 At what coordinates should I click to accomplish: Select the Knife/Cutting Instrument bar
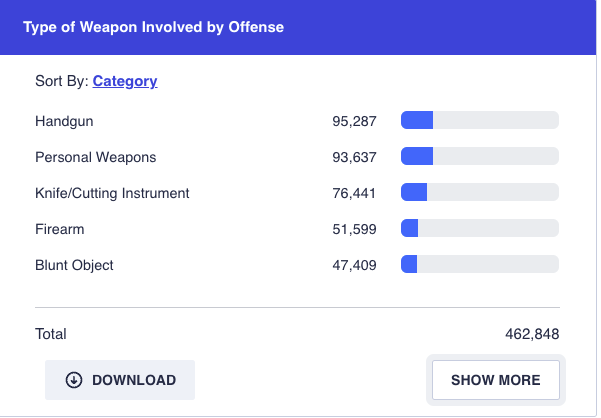point(479,193)
